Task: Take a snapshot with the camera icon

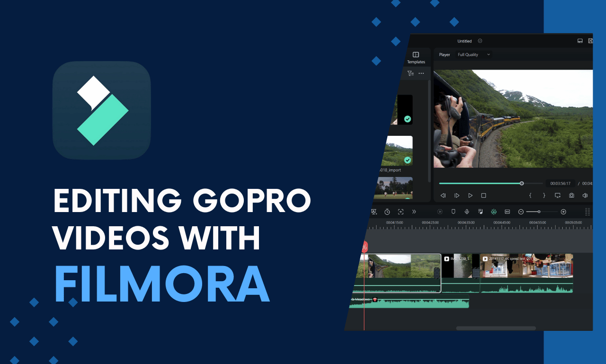Action: [x=571, y=195]
